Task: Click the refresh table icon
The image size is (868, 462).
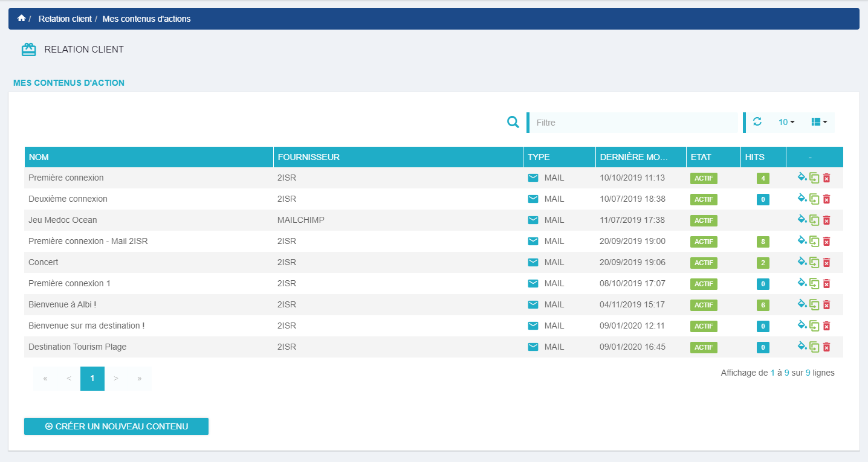Action: tap(757, 122)
